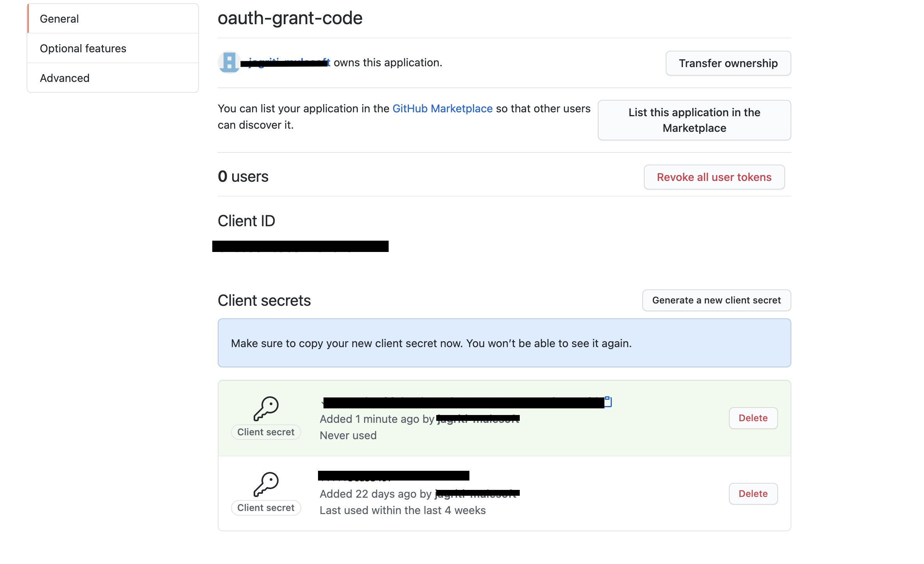The height and width of the screenshot is (564, 924).
Task: Generate a new client secret
Action: [x=716, y=300]
